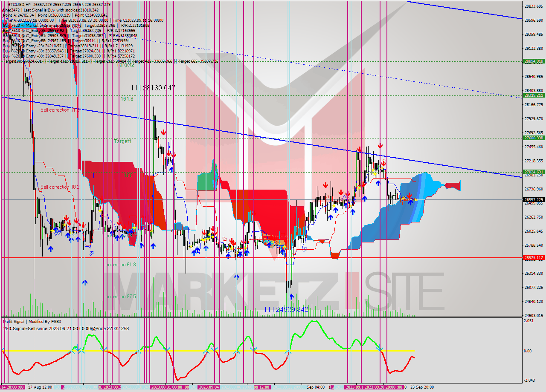This screenshot has height=392, width=546.
Task: Click the current price tag 26557.229
Action: [534, 199]
